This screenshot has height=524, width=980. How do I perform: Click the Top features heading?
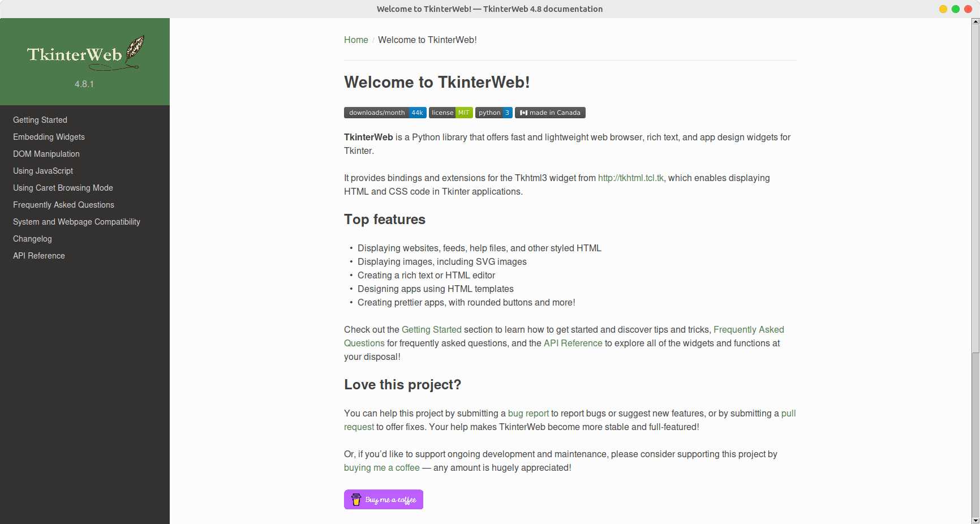point(385,220)
